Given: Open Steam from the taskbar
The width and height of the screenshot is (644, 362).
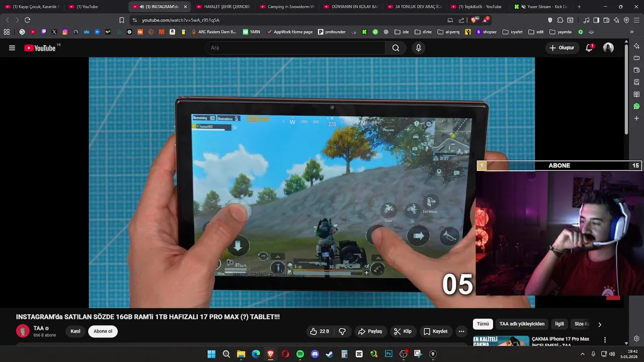Looking at the screenshot, I should [330, 354].
